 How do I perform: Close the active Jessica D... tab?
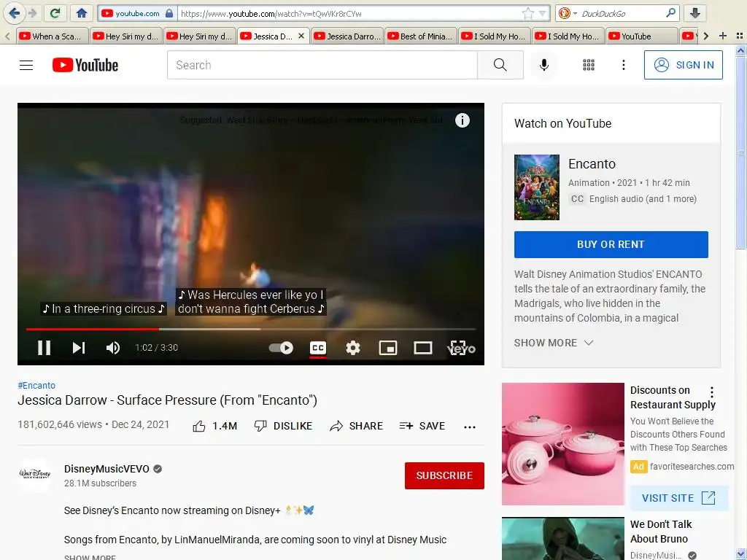tap(301, 36)
